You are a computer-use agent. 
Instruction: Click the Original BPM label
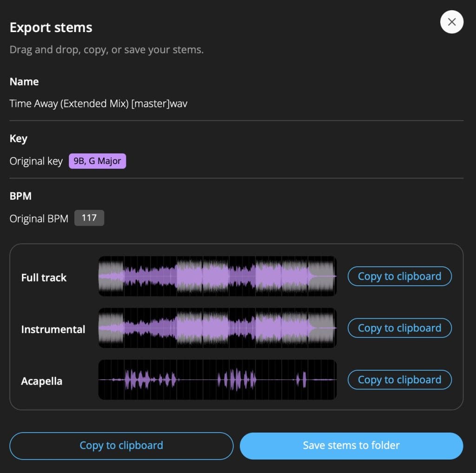[x=39, y=218]
